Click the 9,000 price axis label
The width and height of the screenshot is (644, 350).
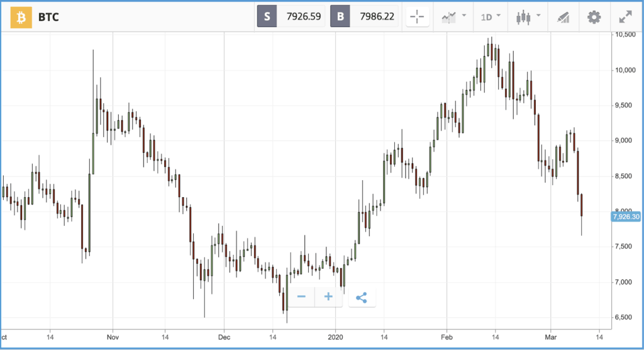coord(623,140)
